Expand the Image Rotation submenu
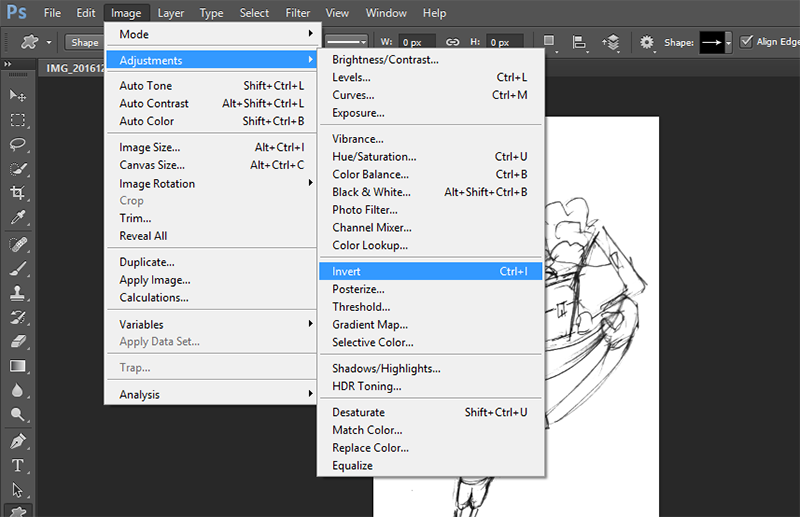This screenshot has height=517, width=800. (x=214, y=183)
